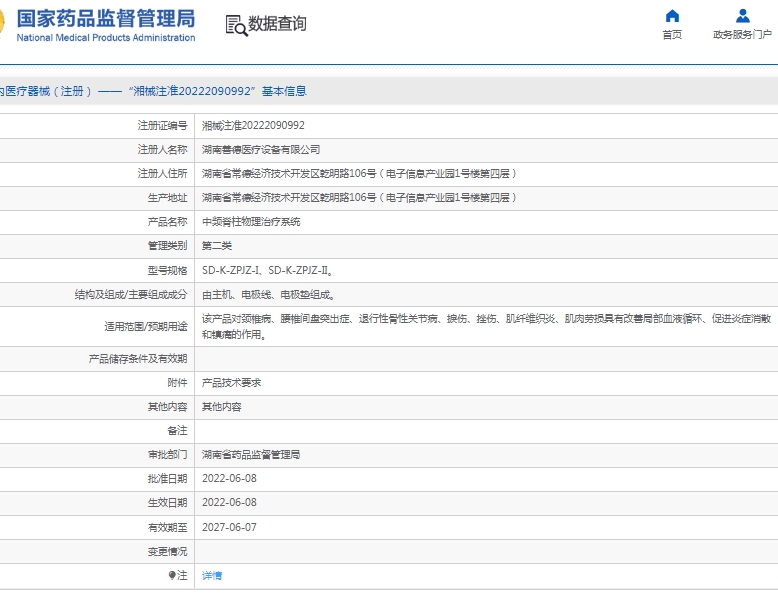Viewport: 778px width, 598px height.
Task: Click the 数据查询 heading text
Action: [x=277, y=23]
